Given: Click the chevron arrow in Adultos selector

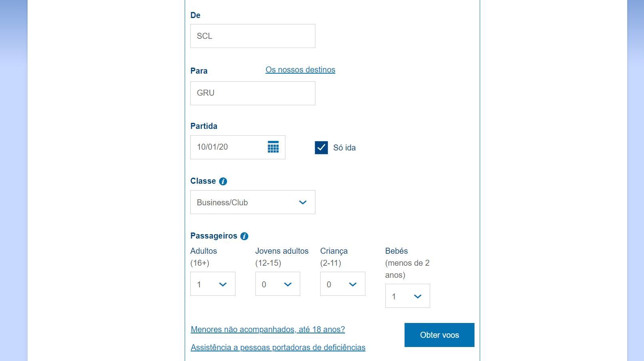Looking at the screenshot, I should coord(223,285).
